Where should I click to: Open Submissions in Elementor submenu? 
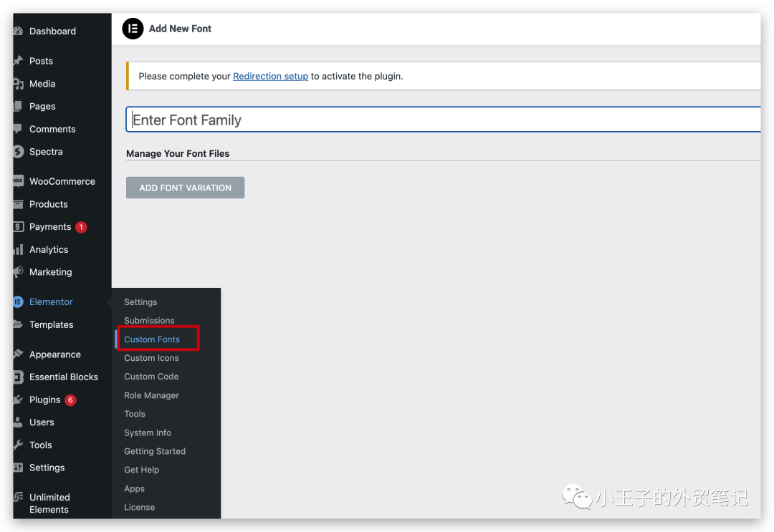(x=149, y=321)
